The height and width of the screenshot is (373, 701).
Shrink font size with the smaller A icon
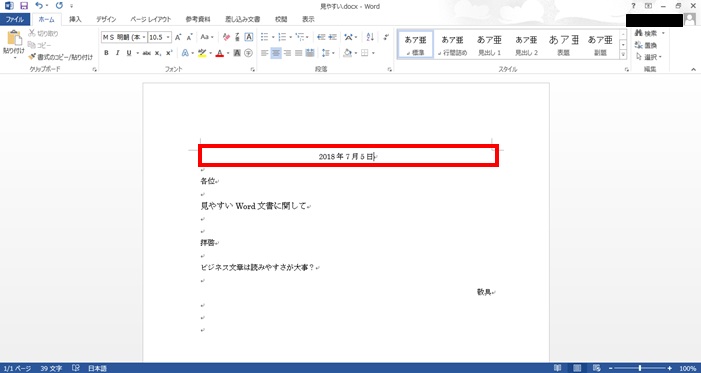coord(189,37)
